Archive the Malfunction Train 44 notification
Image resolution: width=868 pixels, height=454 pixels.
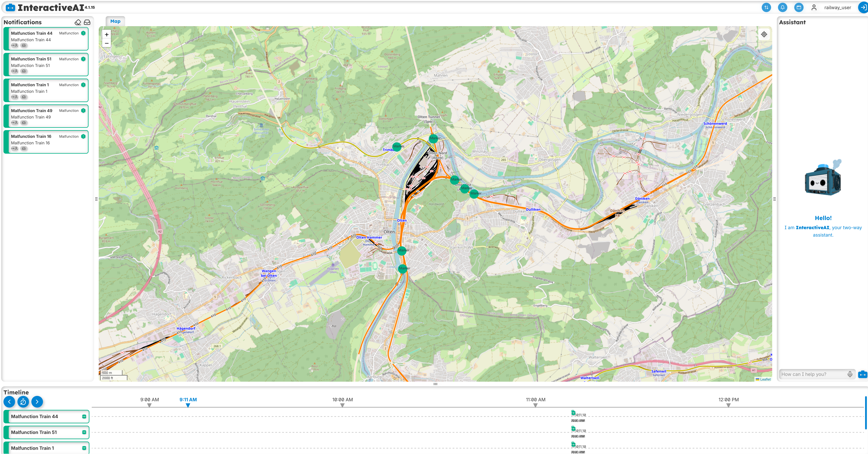pyautogui.click(x=24, y=45)
